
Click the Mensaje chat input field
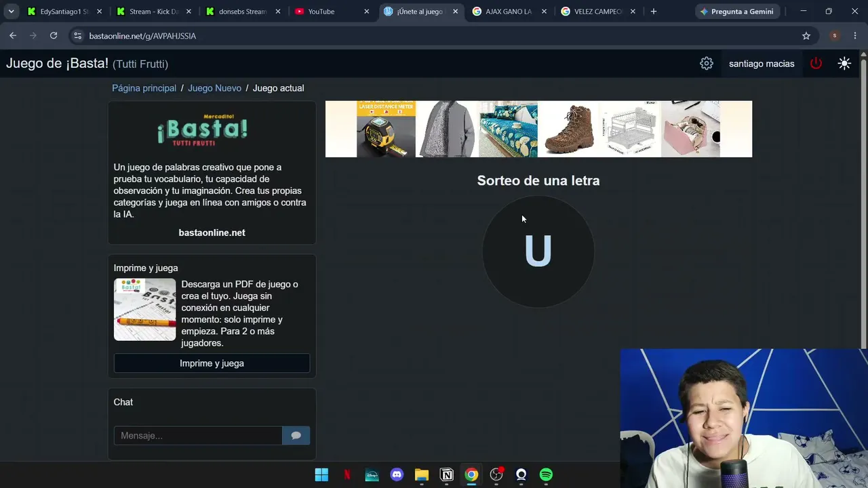point(198,435)
